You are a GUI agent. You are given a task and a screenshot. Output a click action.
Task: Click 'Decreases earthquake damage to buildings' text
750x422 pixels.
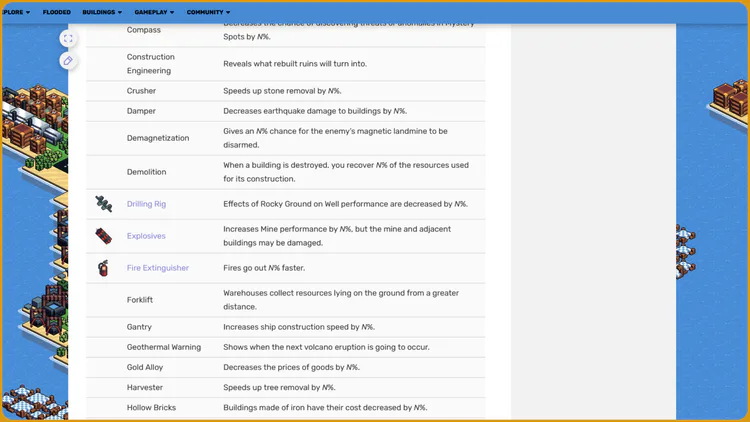[x=315, y=111]
